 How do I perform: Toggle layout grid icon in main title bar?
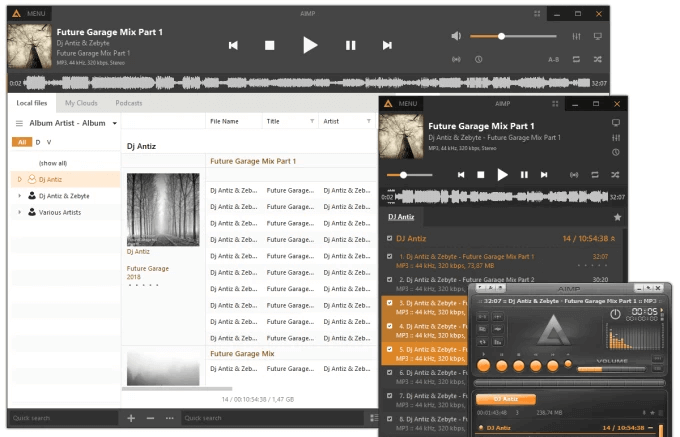(537, 13)
